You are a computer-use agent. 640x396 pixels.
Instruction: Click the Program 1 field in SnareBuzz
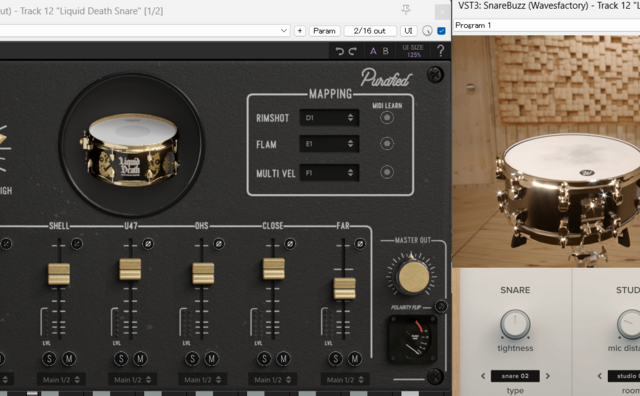(x=547, y=25)
